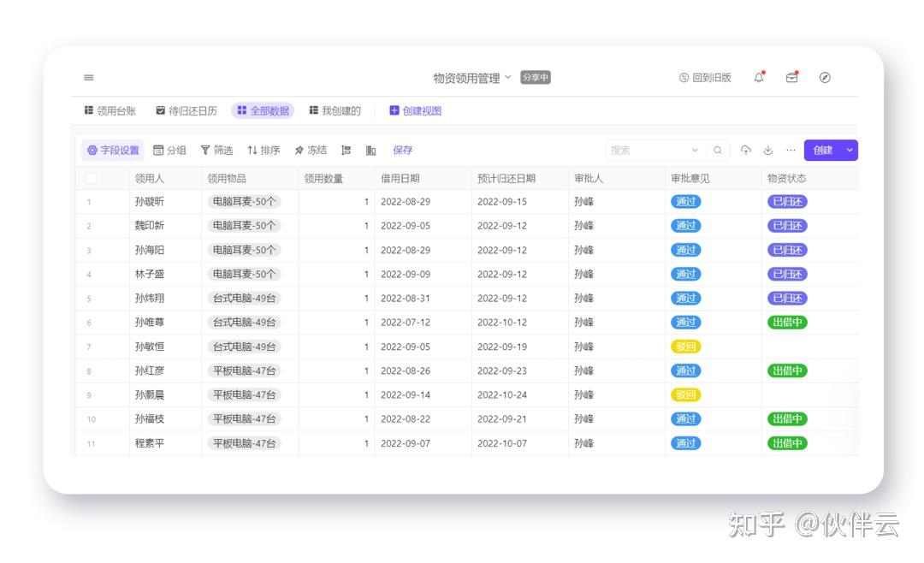The image size is (924, 563).
Task: Click the notification bell icon
Action: (759, 77)
